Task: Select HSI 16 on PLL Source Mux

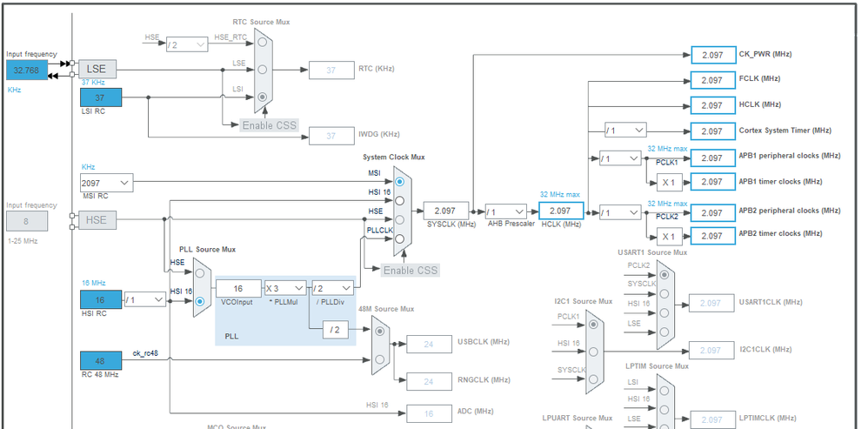Action: point(200,301)
